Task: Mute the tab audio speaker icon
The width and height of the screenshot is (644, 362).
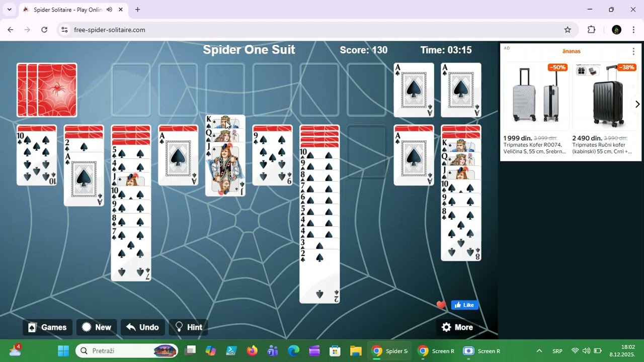Action: tap(109, 10)
